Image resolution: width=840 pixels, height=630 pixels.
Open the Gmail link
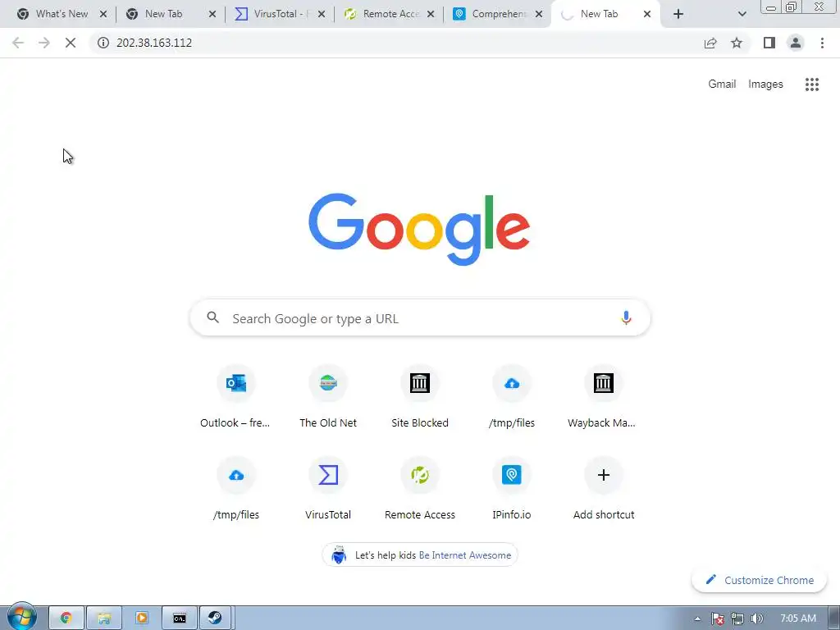(722, 84)
